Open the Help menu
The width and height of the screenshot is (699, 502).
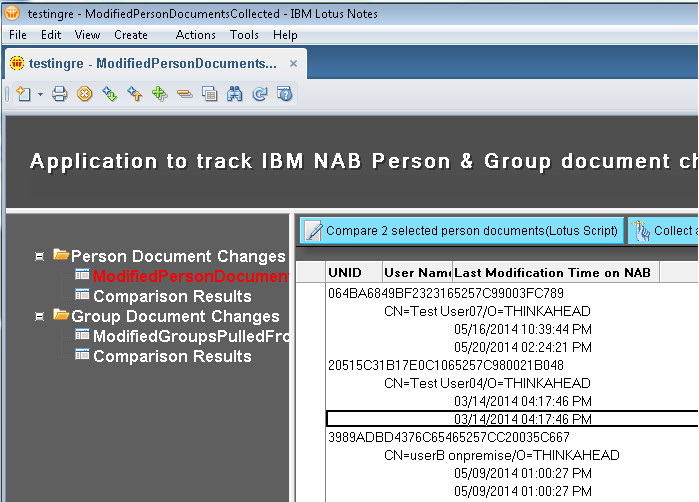285,35
